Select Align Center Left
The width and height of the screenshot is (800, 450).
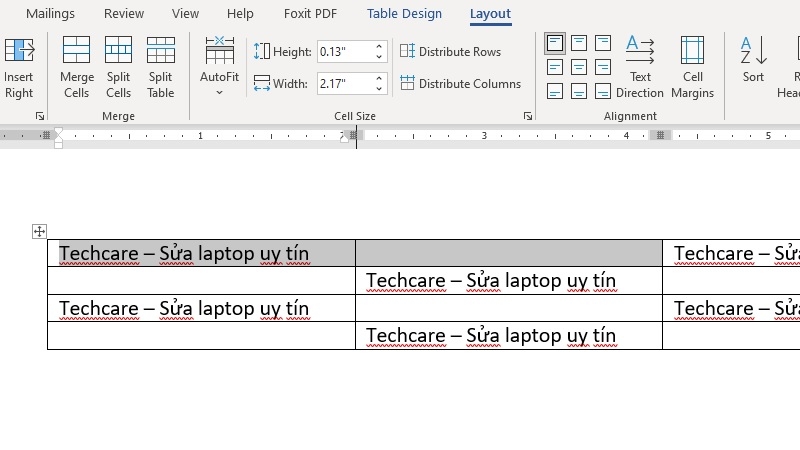555,67
